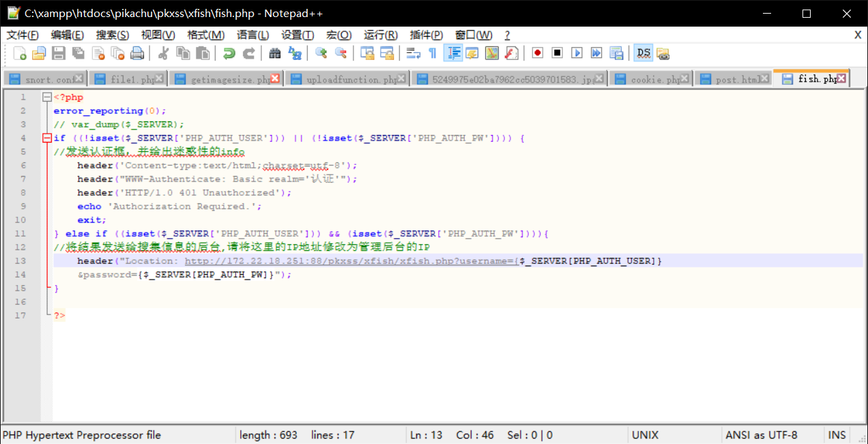Collapse the <?php fold on line 1
Viewport: 868px width, 444px height.
click(x=46, y=97)
